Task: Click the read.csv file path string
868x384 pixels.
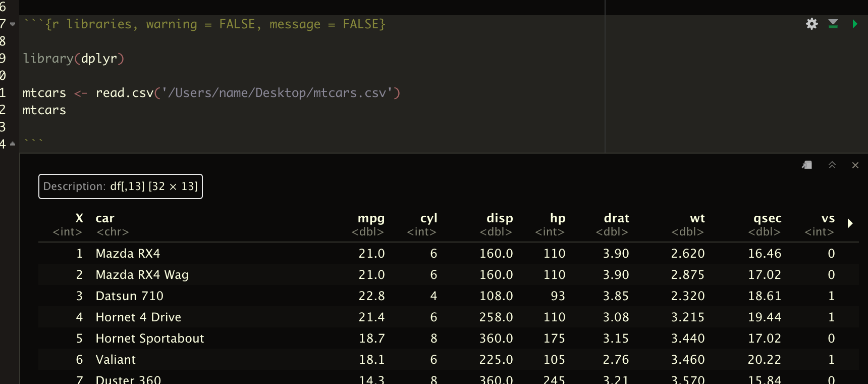Action: click(278, 93)
